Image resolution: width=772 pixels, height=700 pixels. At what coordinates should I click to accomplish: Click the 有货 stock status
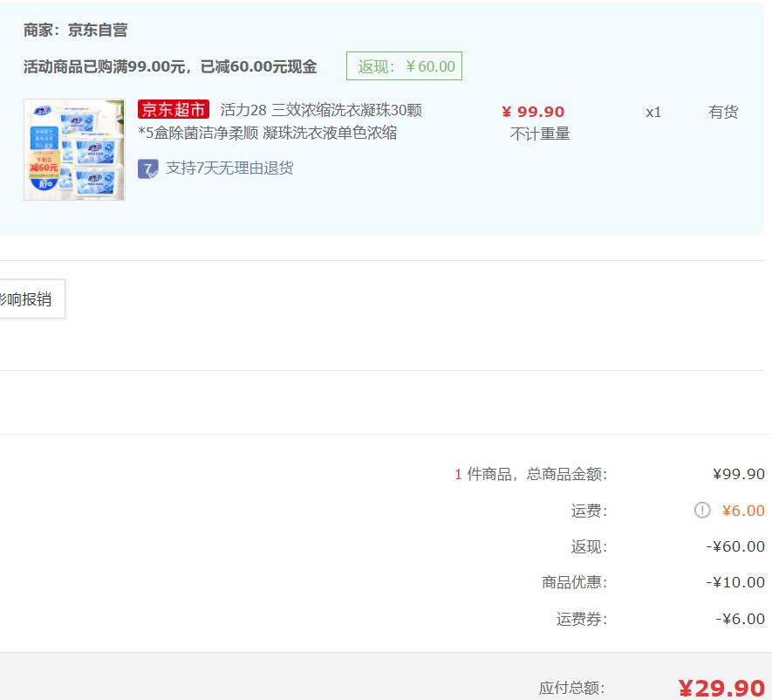point(722,112)
